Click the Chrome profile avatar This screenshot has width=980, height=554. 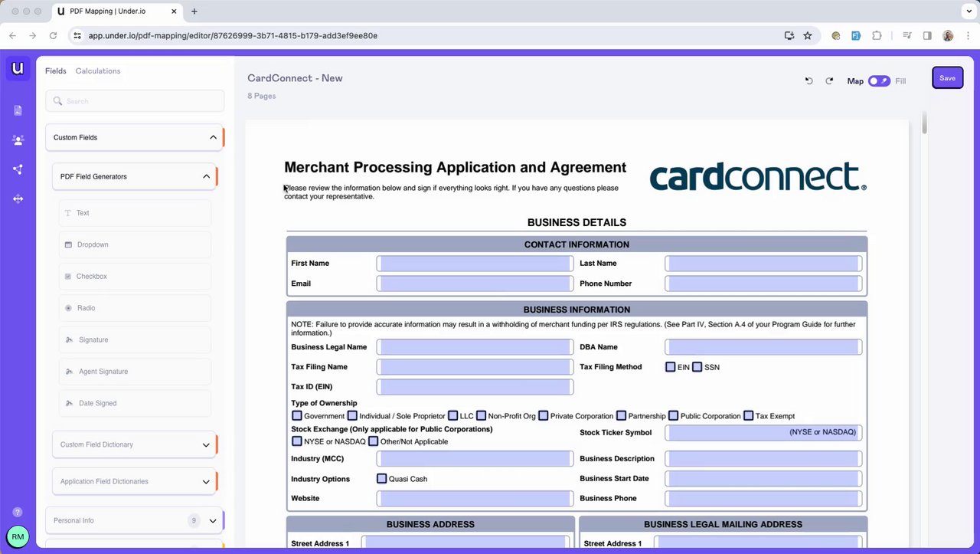point(948,35)
